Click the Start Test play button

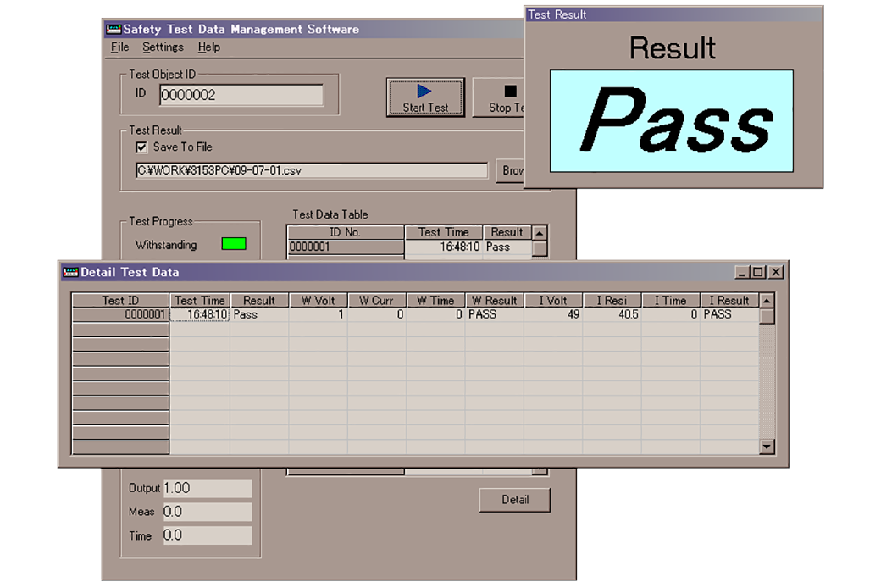[425, 97]
